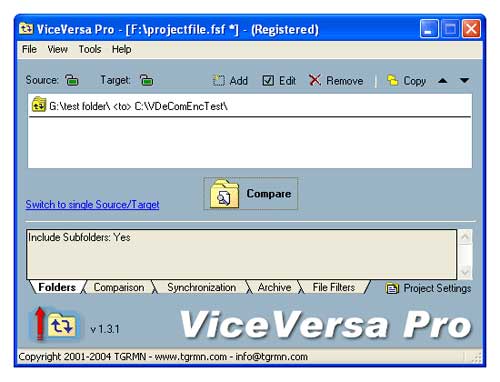Image resolution: width=500 pixels, height=382 pixels.
Task: Click the Add folder pair icon
Action: (219, 80)
